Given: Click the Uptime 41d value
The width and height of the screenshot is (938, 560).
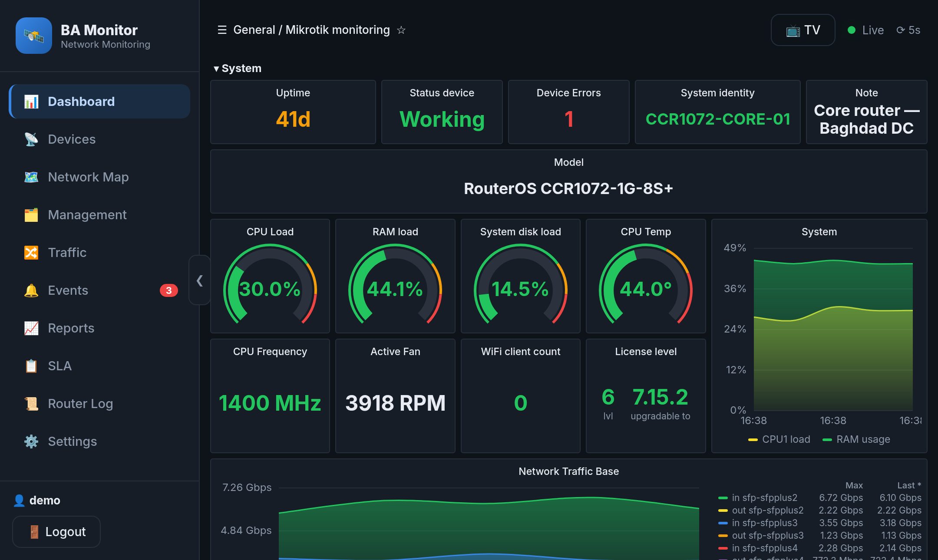Looking at the screenshot, I should tap(293, 119).
